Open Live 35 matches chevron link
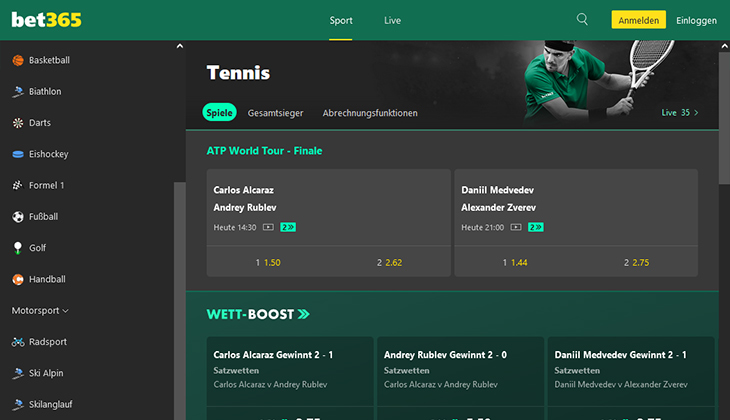Image resolution: width=730 pixels, height=420 pixels. (680, 113)
